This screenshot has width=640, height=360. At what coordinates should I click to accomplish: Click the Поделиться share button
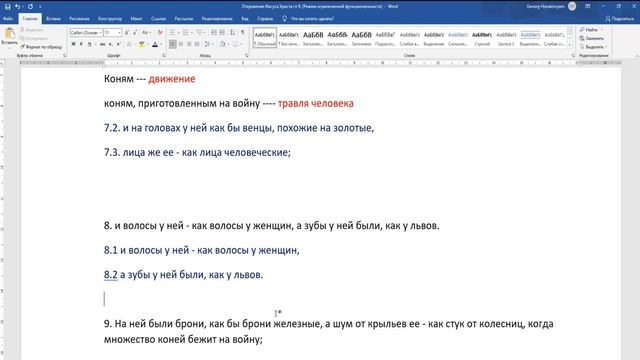(x=619, y=19)
